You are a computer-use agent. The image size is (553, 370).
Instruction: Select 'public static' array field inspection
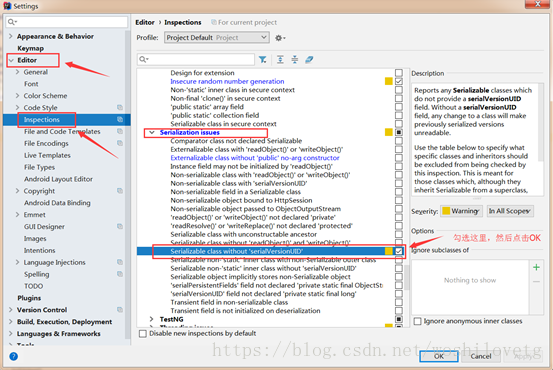[207, 107]
